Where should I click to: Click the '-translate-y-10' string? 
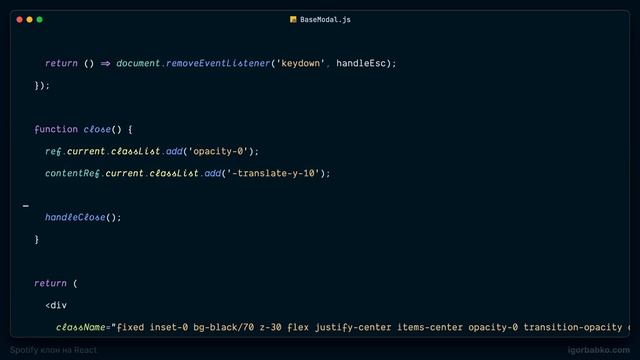coord(273,173)
